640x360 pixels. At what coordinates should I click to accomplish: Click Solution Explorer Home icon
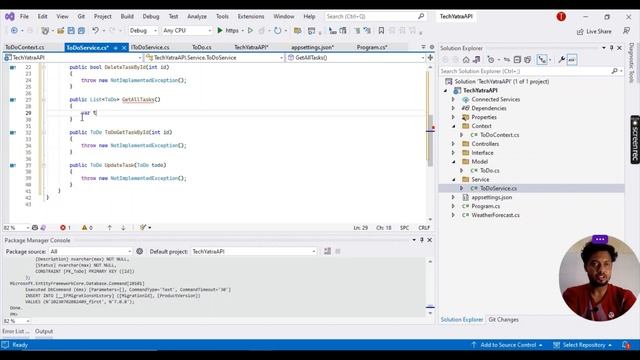[x=466, y=60]
